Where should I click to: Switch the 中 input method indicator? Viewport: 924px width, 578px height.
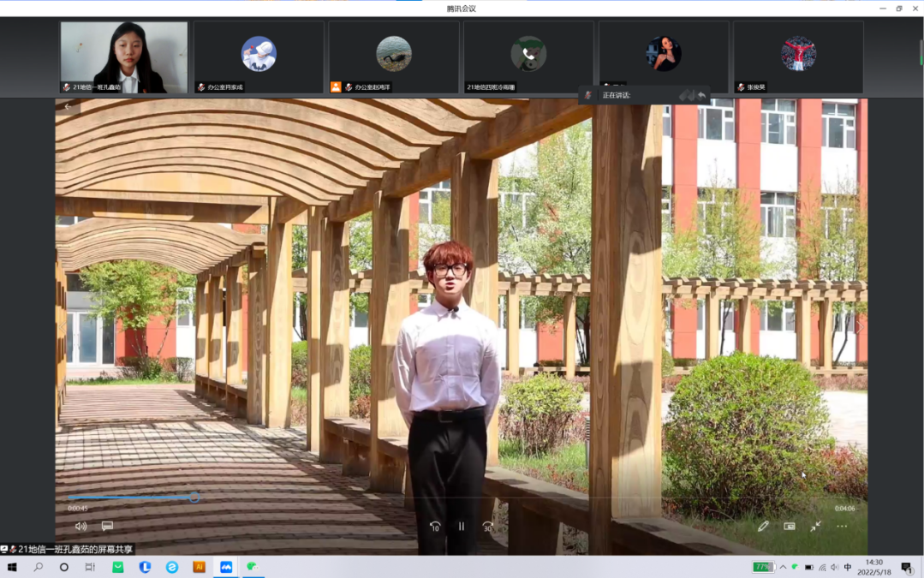(x=848, y=567)
